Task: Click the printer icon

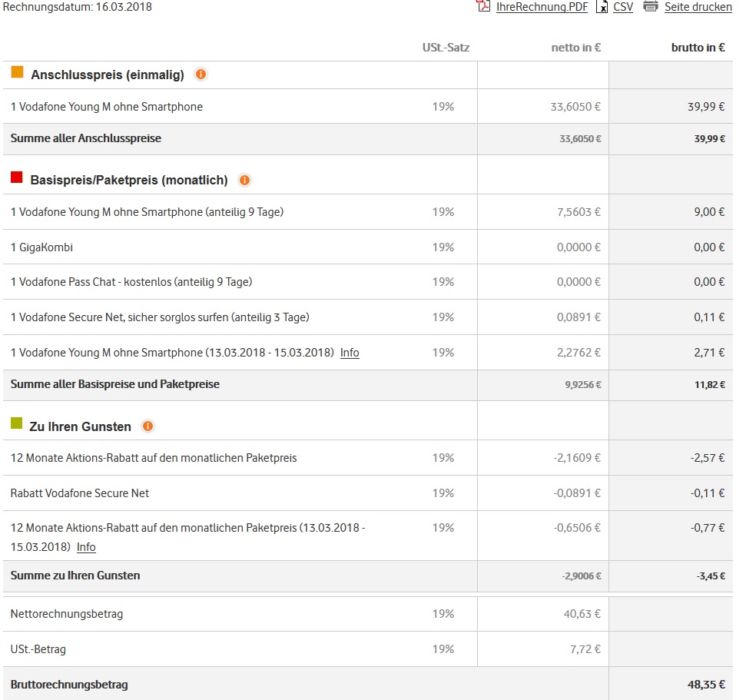Action: click(651, 6)
